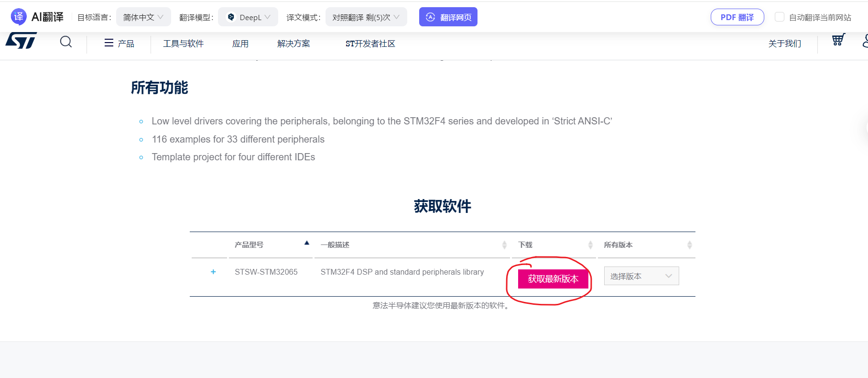Sort by 产品型号 column arrow
Image resolution: width=868 pixels, height=378 pixels.
click(307, 243)
